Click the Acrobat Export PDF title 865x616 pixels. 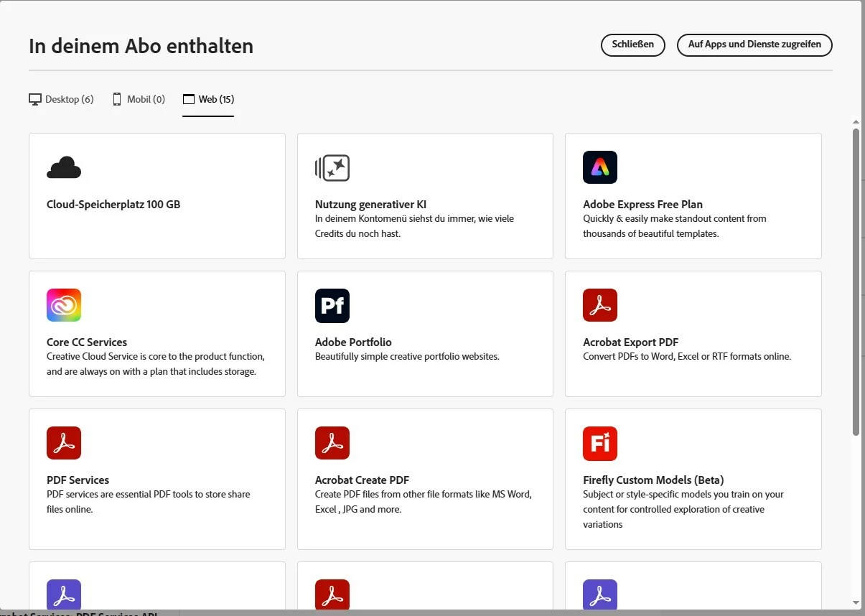click(630, 342)
